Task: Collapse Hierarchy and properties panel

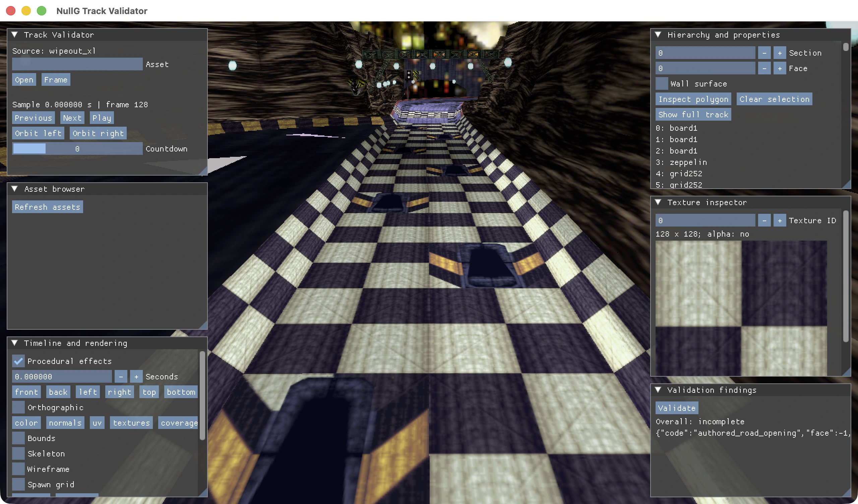Action: pyautogui.click(x=658, y=35)
